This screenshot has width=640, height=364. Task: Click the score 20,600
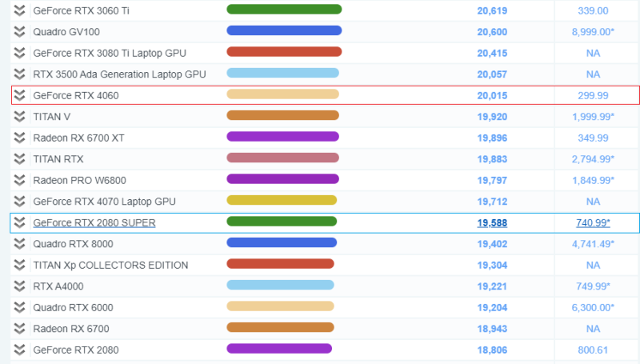tap(492, 32)
